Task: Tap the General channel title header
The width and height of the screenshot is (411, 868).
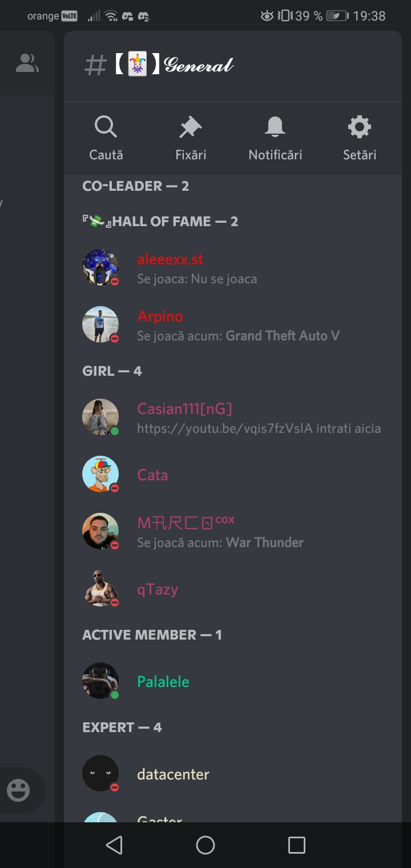Action: point(159,65)
